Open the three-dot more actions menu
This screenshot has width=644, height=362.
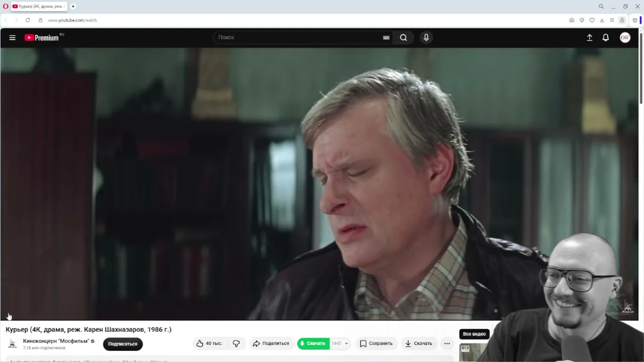coord(447,343)
